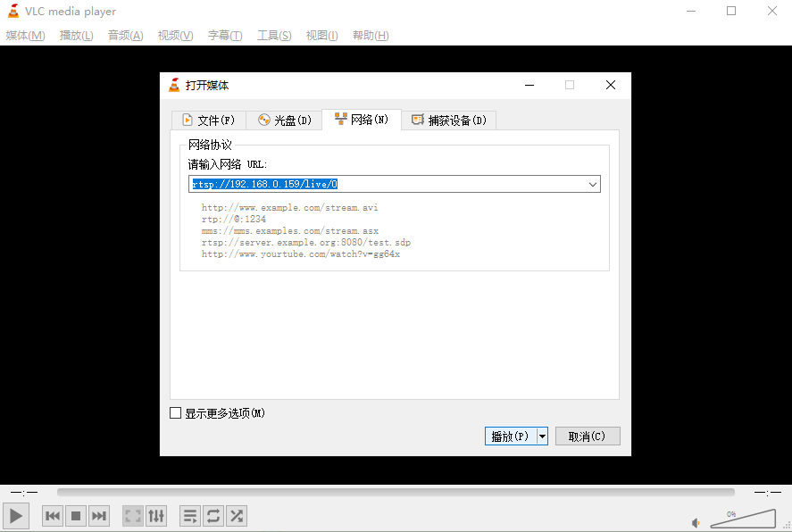Click the playback seek bar
Viewport: 792px width, 532px height.
pos(396,492)
